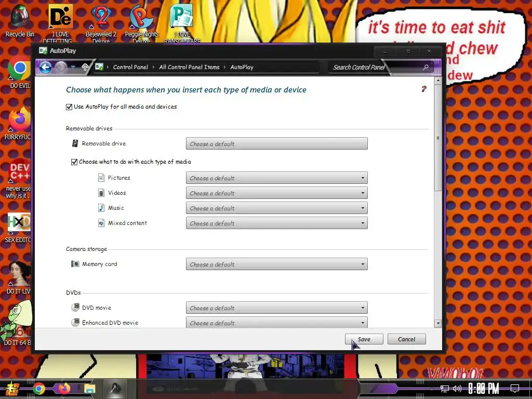Select the HxD editor desktop icon

[19, 222]
